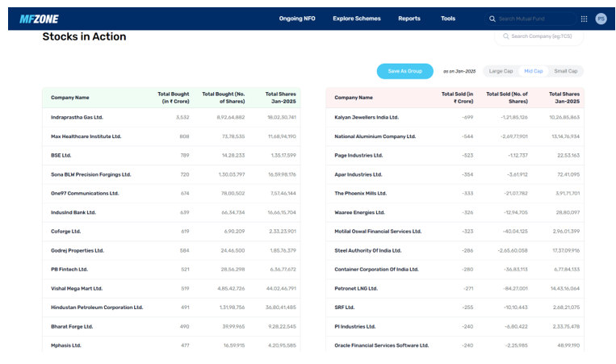This screenshot has height=364, width=616.
Task: Switch to the Large Cap filter
Action: [501, 71]
